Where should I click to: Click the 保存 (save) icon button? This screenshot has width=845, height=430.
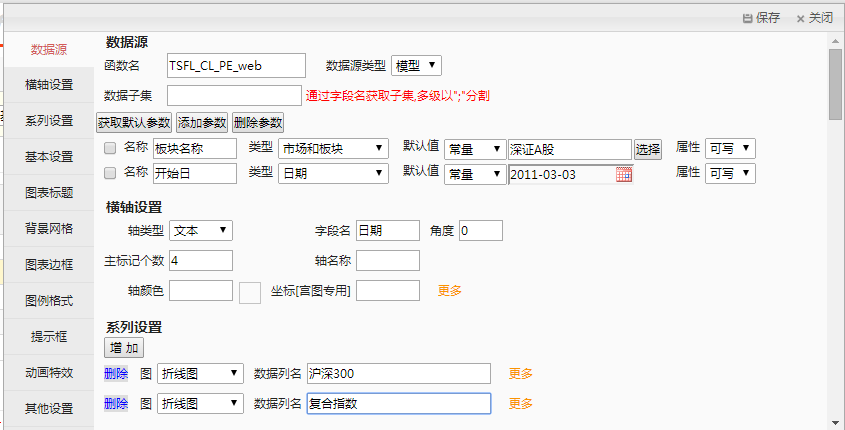tap(747, 18)
